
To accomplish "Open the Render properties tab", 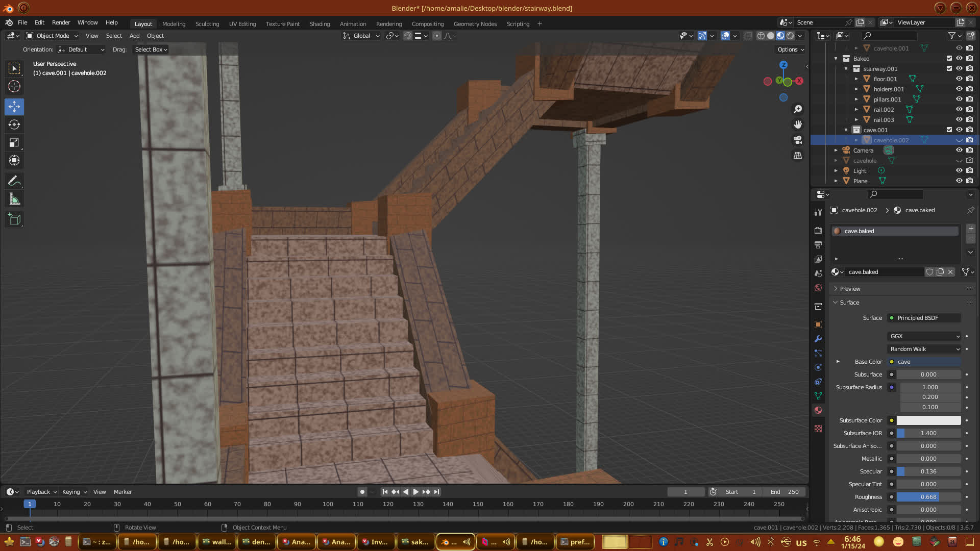I will point(818,231).
